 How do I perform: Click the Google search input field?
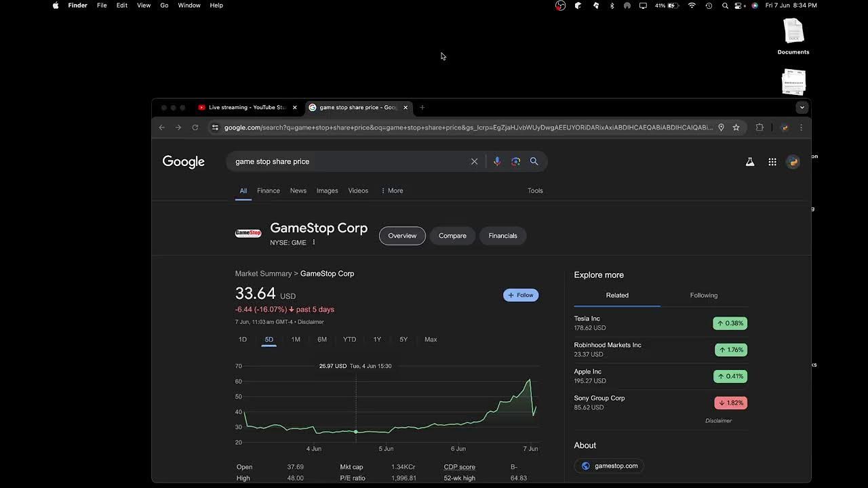[x=349, y=161]
